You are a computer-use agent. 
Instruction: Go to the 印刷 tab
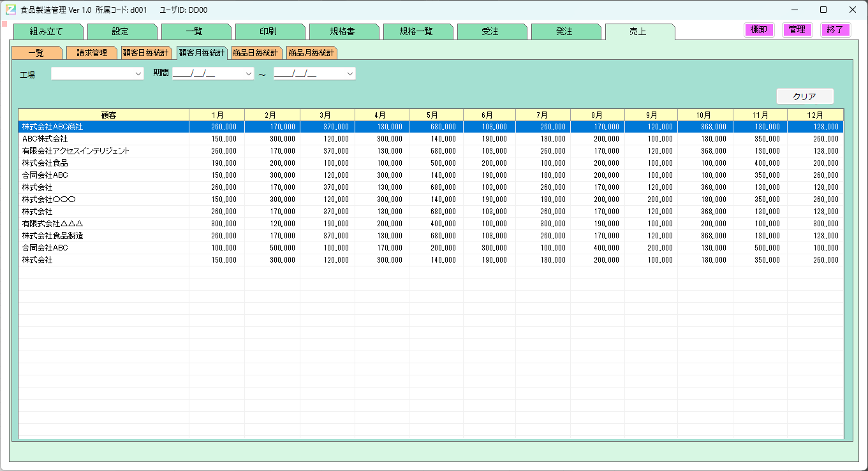point(269,31)
